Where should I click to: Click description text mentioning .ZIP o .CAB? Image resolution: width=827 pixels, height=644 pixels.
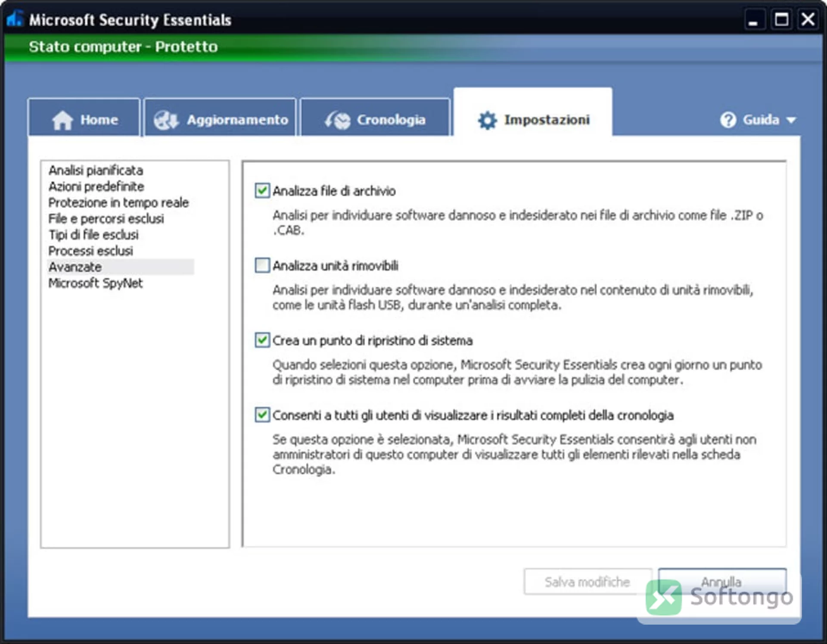point(518,223)
